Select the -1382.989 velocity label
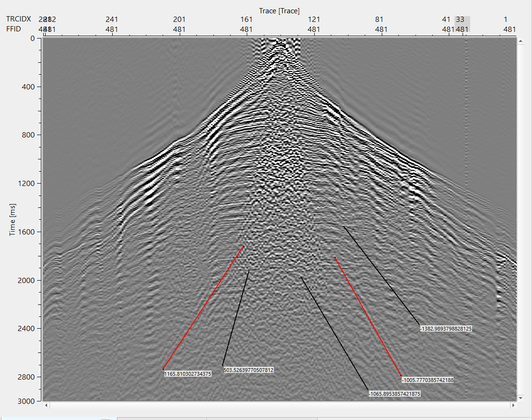The image size is (532, 420). pyautogui.click(x=445, y=329)
